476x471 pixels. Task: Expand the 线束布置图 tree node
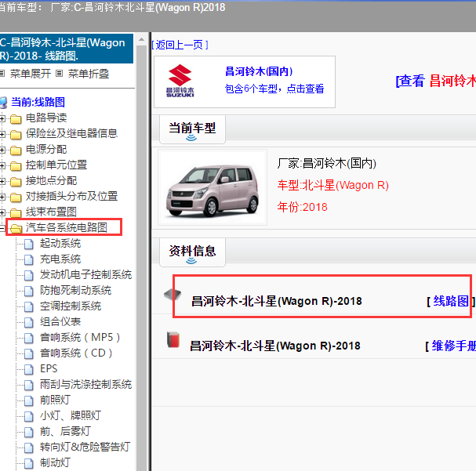[2, 212]
